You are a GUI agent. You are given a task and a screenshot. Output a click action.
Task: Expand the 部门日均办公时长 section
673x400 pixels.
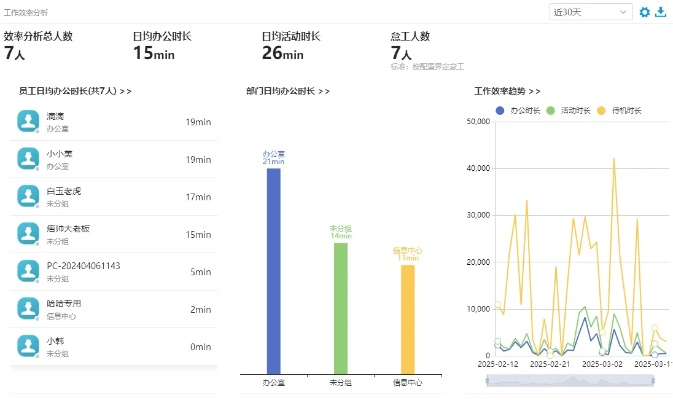click(288, 90)
